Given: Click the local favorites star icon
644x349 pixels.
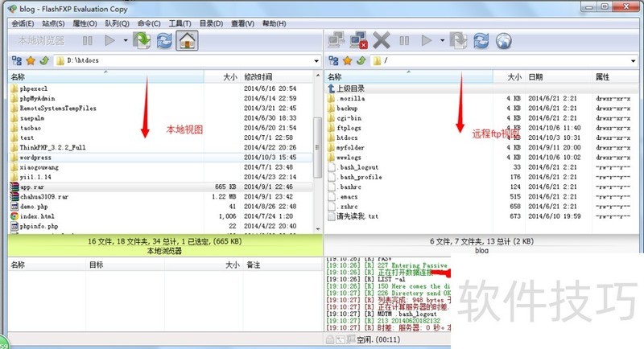Looking at the screenshot, I should pos(31,60).
